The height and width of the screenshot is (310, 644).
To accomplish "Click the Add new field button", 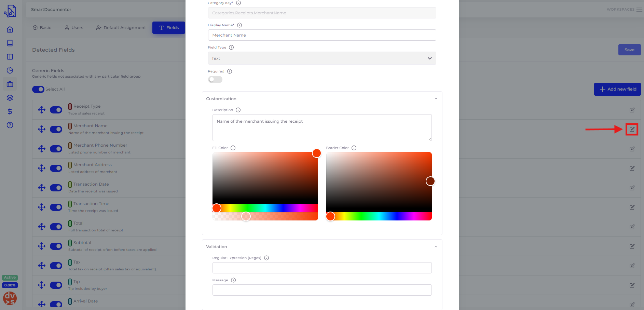I will 617,89.
